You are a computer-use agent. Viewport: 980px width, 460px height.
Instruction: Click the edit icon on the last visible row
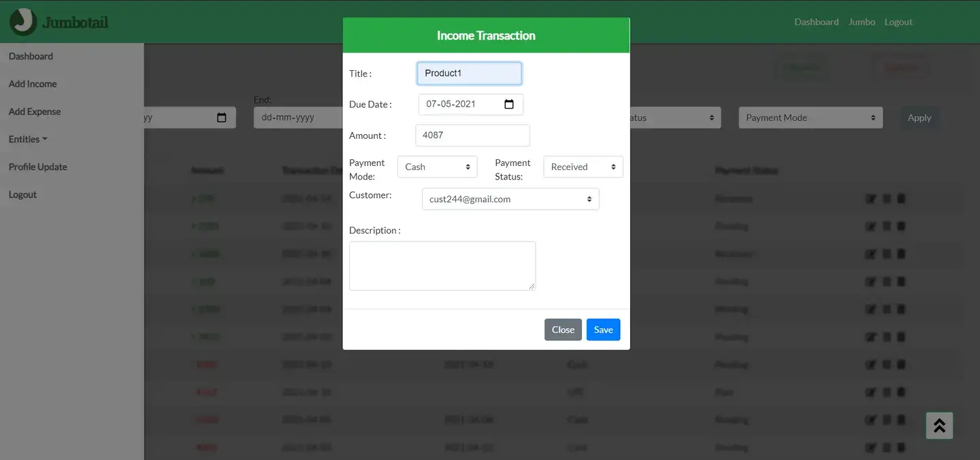tap(871, 447)
